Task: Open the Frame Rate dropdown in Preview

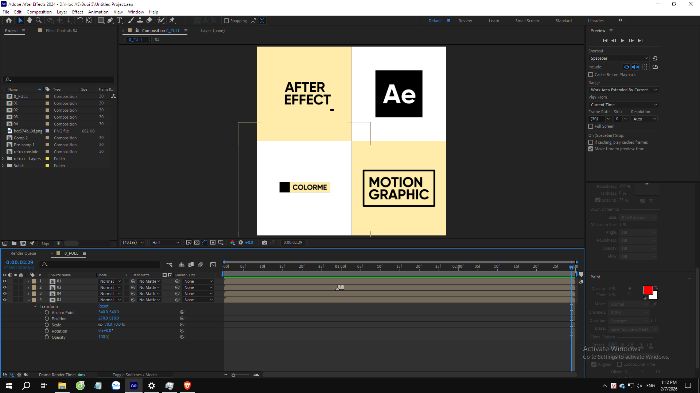Action: [x=600, y=119]
